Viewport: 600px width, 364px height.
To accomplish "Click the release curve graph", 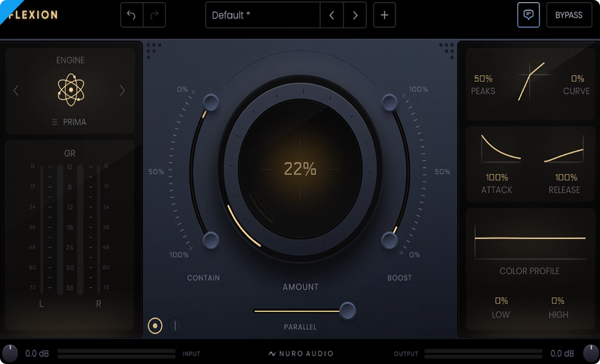I will click(x=564, y=148).
